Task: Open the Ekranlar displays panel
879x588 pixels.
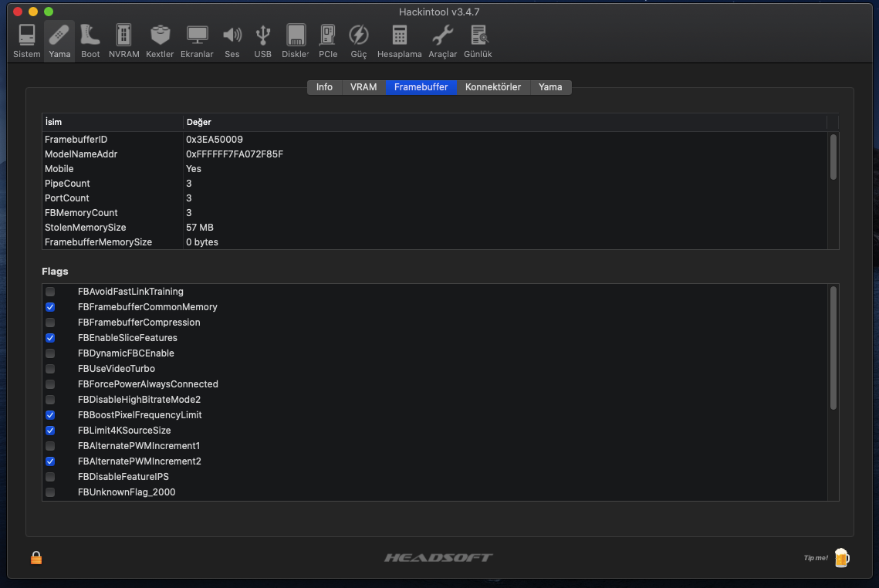Action: coord(197,40)
